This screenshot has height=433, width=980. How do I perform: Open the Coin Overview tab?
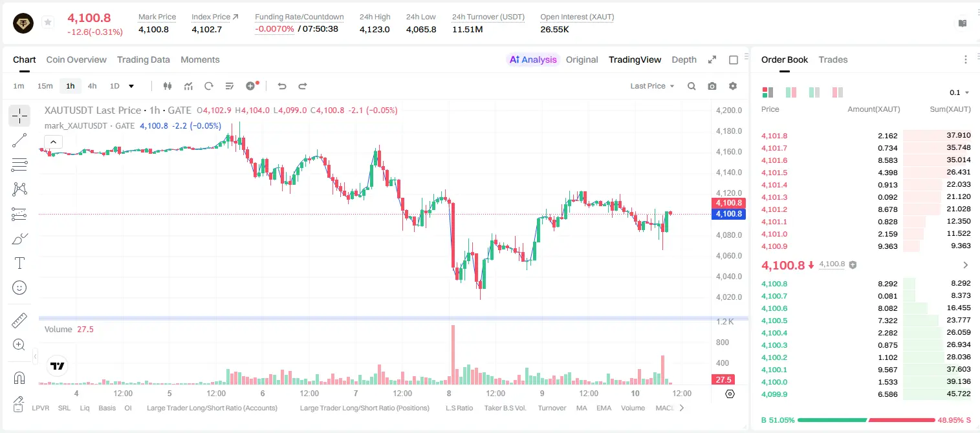76,59
